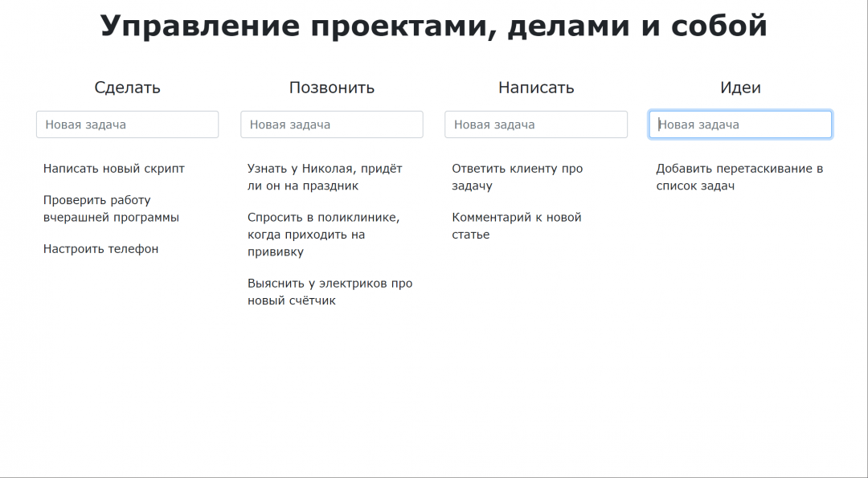The height and width of the screenshot is (478, 868).
Task: Click the 'Идеи' column heading
Action: (x=740, y=88)
